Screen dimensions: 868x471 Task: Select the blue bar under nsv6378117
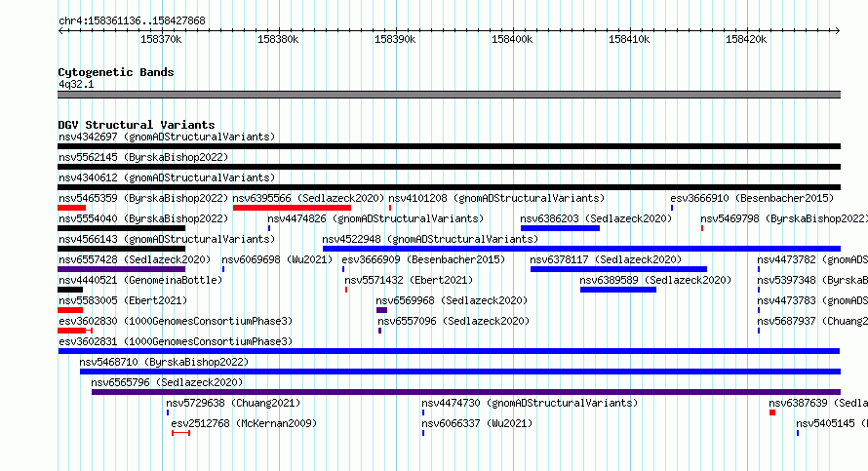pyautogui.click(x=618, y=269)
